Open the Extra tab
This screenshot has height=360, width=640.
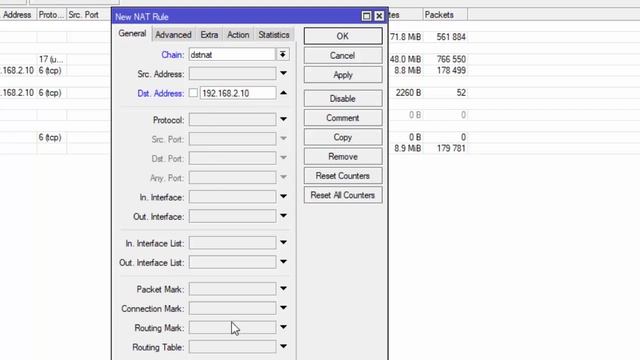click(209, 35)
